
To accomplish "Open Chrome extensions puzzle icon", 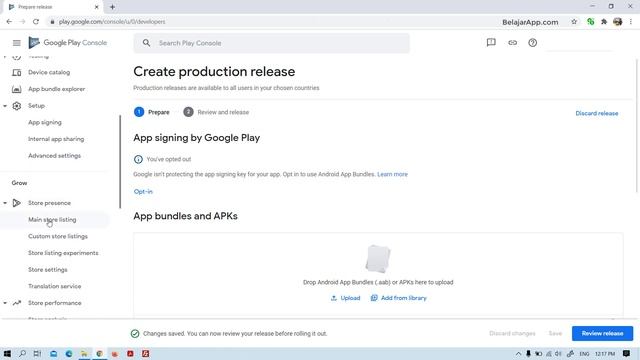I will (x=604, y=22).
